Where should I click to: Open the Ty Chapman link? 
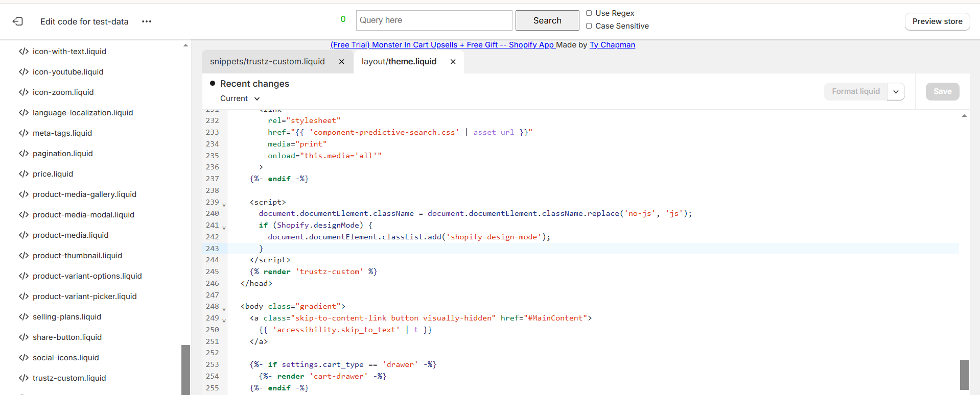[612, 45]
